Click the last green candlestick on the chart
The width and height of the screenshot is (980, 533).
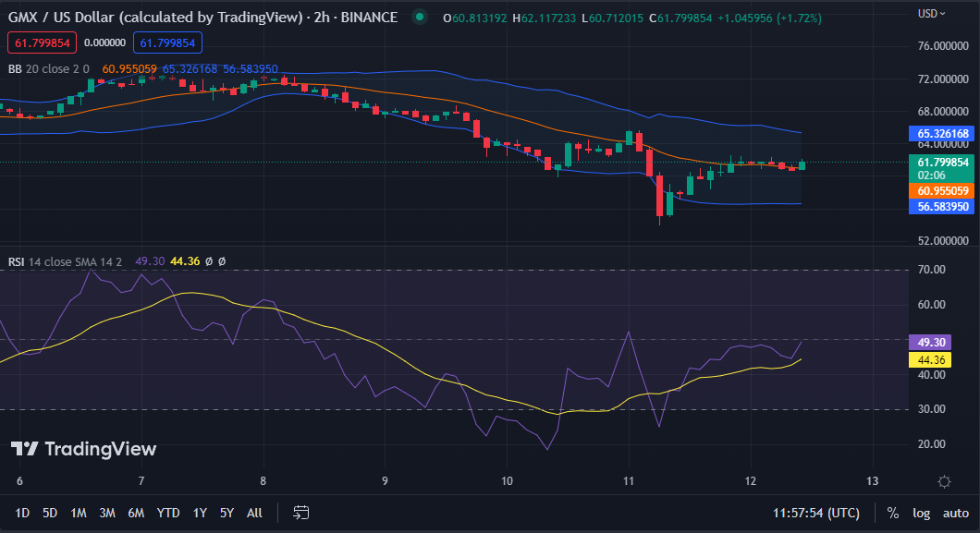tap(802, 164)
